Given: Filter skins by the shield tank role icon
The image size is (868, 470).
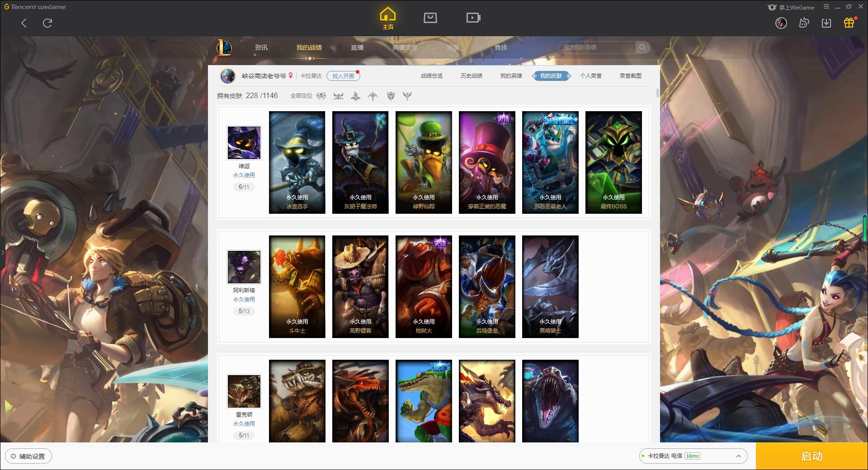Looking at the screenshot, I should pyautogui.click(x=391, y=96).
